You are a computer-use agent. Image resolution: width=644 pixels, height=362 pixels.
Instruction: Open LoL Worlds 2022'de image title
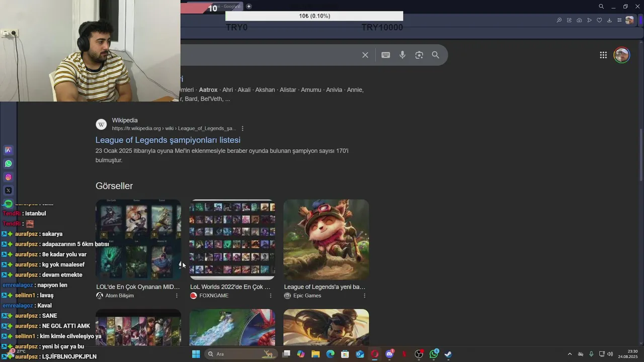(230, 287)
